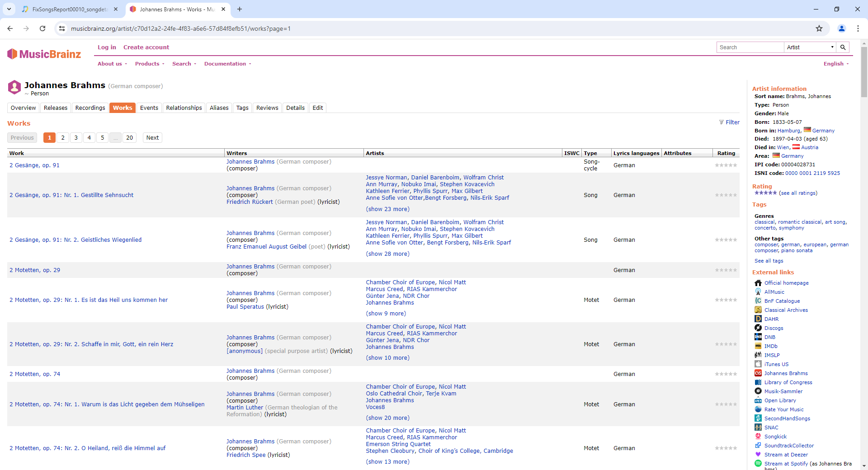Click the Stream at Spotify icon
This screenshot has width=868, height=470.
(x=758, y=464)
